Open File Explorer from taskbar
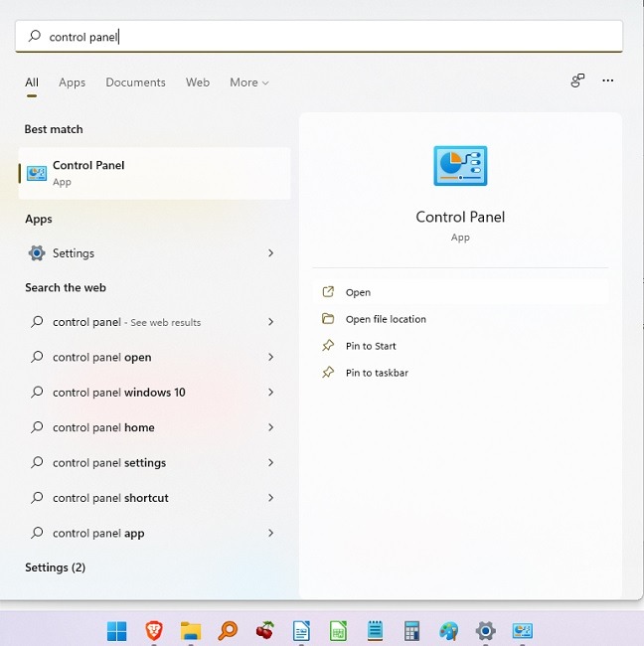Image resolution: width=644 pixels, height=646 pixels. click(x=191, y=631)
